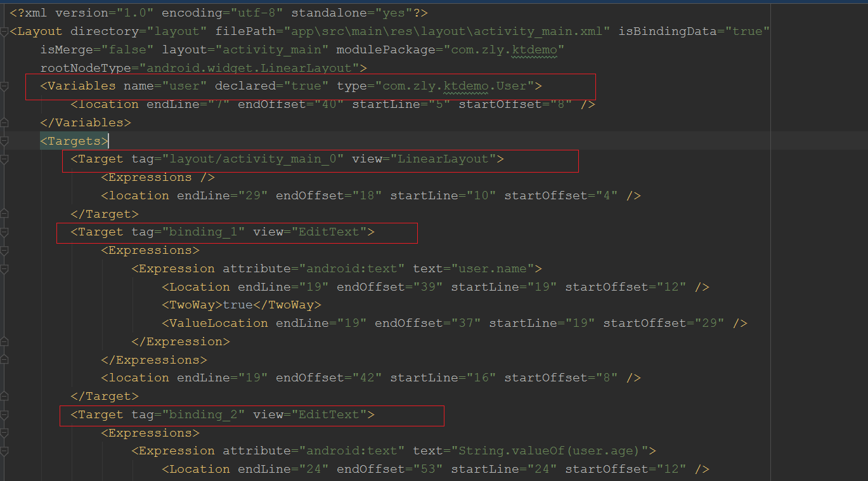The height and width of the screenshot is (481, 868).
Task: Click the fold marker at closing </Variables>
Action: coord(4,122)
